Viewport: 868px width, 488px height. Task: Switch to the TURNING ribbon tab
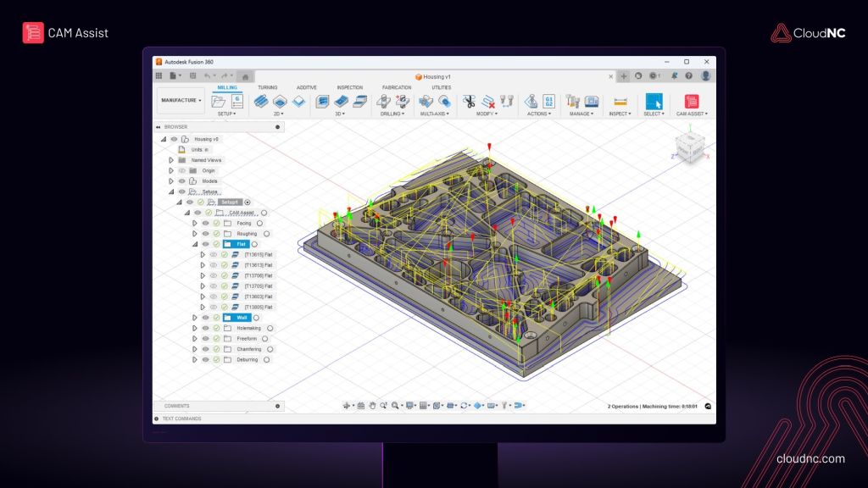[x=267, y=87]
